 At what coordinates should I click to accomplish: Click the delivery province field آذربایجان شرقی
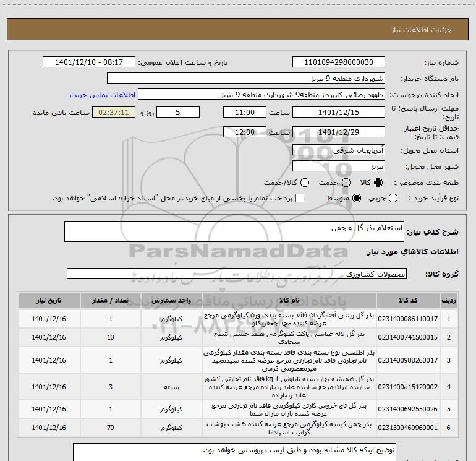pyautogui.click(x=339, y=150)
